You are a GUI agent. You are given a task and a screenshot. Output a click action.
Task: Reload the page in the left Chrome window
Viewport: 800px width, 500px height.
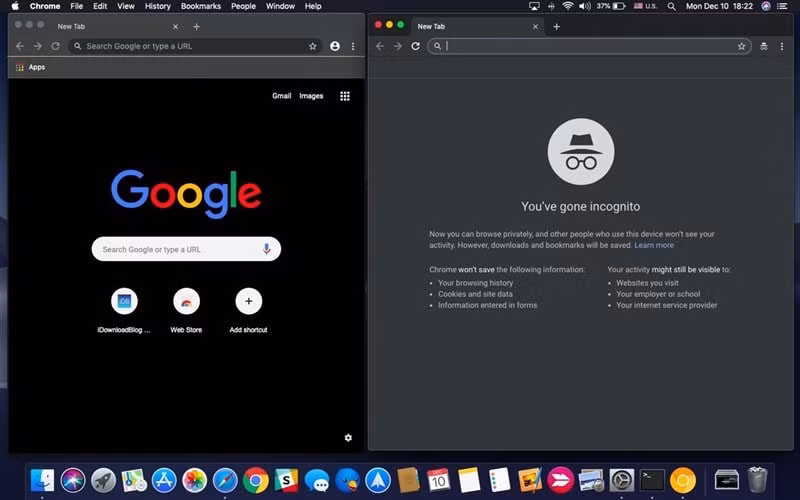tap(55, 46)
